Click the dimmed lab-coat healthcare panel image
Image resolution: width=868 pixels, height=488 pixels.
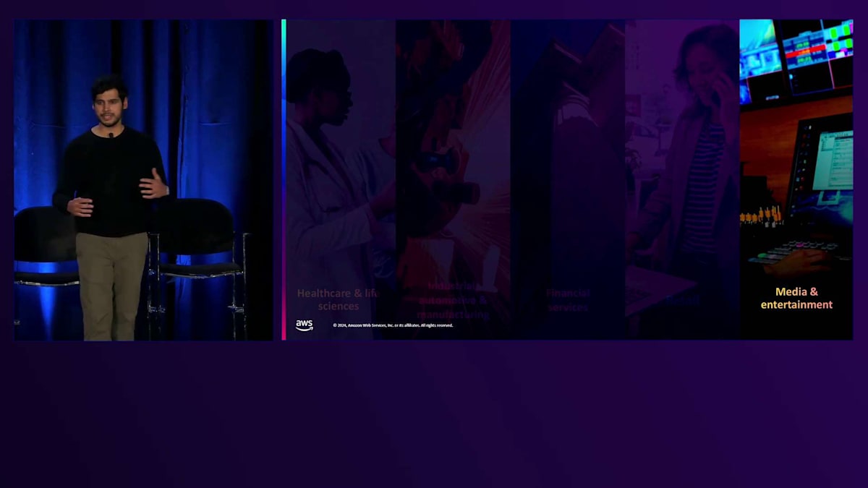tap(341, 179)
